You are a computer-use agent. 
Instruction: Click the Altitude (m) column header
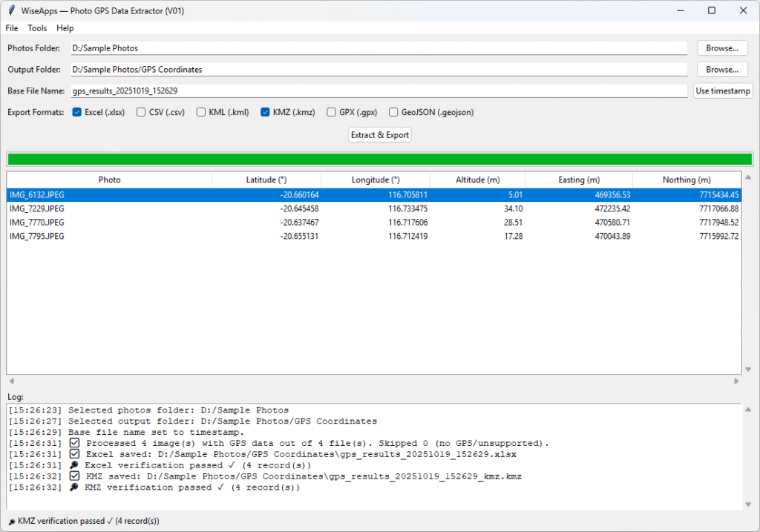coord(477,180)
